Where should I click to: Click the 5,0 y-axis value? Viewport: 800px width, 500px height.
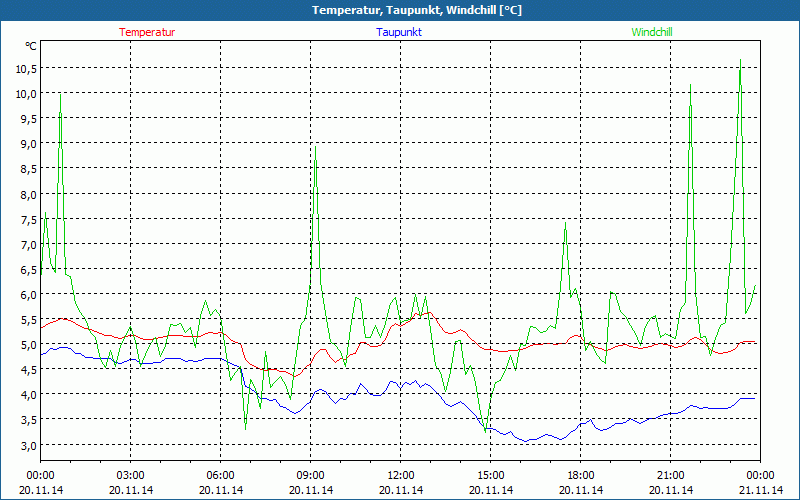click(x=29, y=344)
